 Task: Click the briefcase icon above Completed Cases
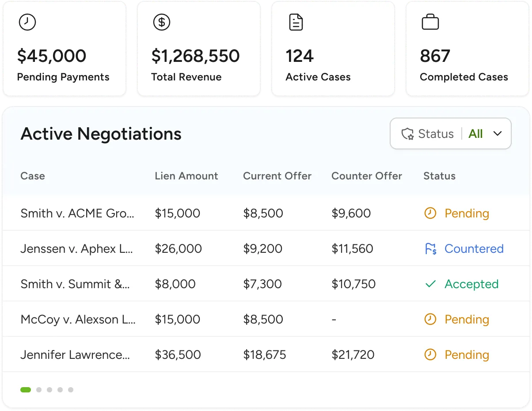pos(430,22)
